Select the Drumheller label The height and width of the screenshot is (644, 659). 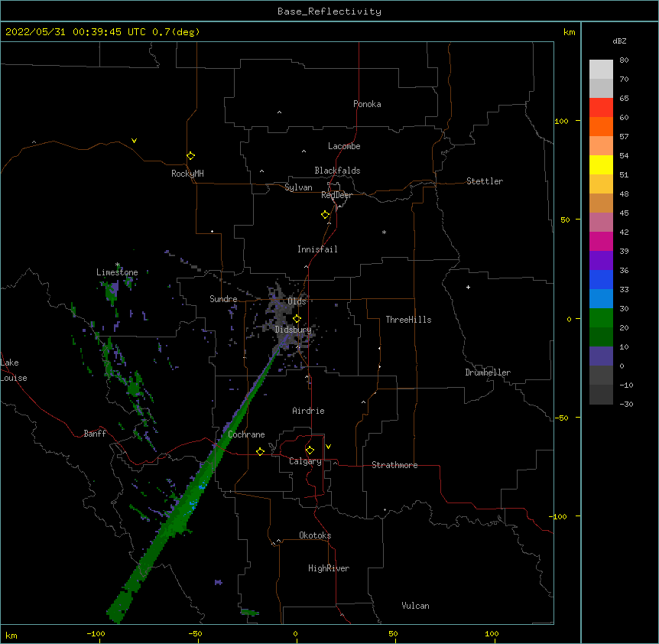488,372
